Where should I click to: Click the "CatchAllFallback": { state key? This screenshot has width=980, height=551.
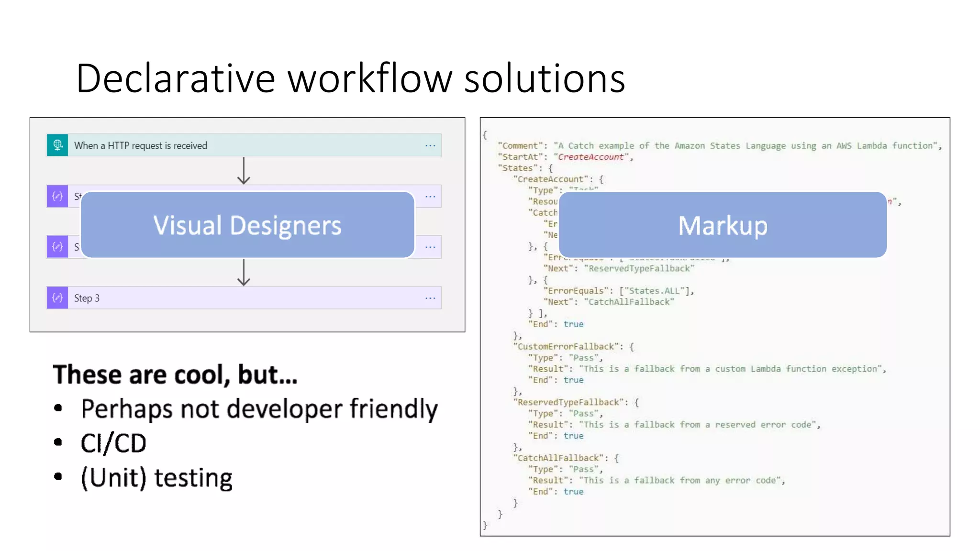(x=566, y=458)
